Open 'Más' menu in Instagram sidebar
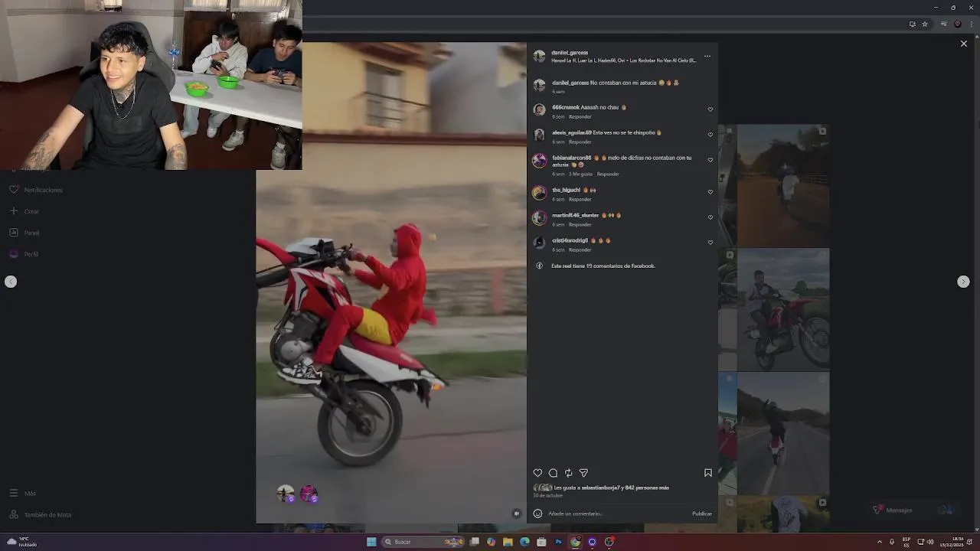 pos(23,494)
